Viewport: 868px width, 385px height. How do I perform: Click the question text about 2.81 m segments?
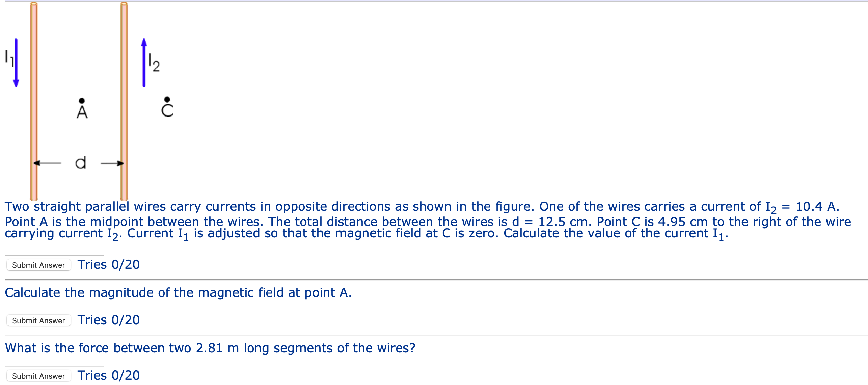[209, 348]
